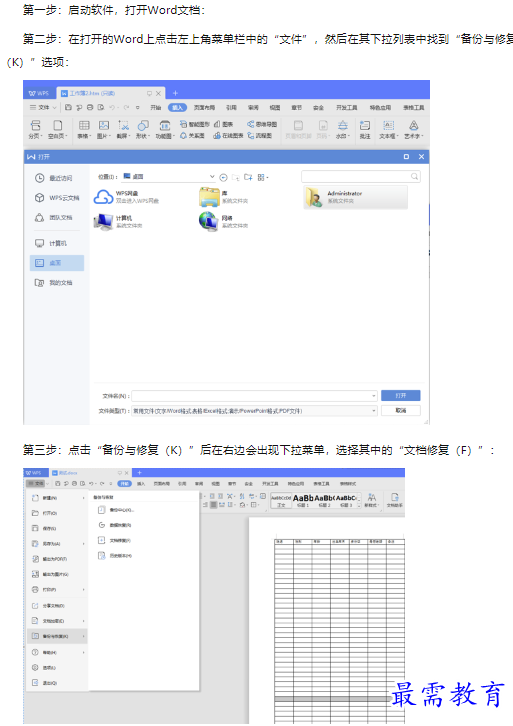Viewport: 513px width, 726px height.
Task: Expand the 文件名 filename dropdown arrow
Action: (374, 396)
